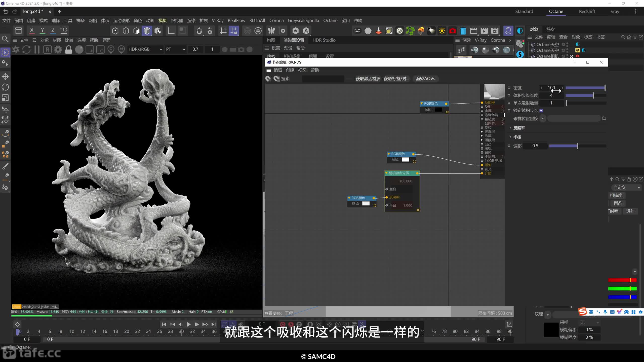
Task: Click the play forward button in timeline
Action: point(188,324)
